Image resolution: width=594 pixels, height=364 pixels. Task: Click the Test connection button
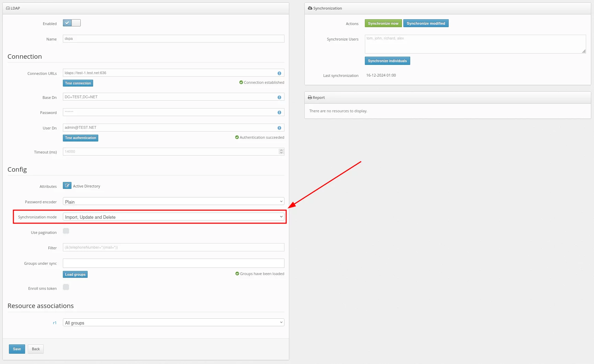[78, 83]
